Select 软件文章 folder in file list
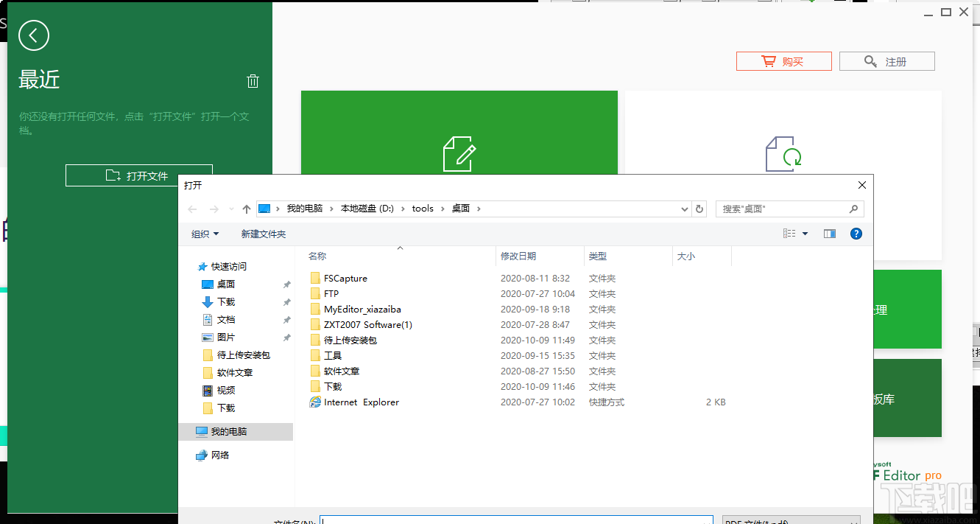980x524 pixels. (x=342, y=371)
